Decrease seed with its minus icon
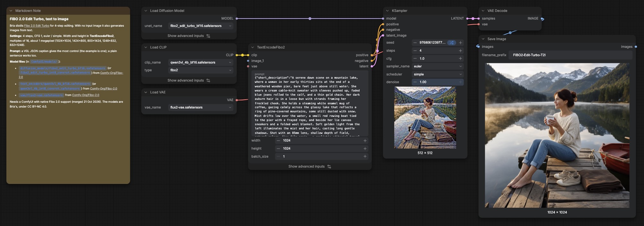 click(415, 42)
